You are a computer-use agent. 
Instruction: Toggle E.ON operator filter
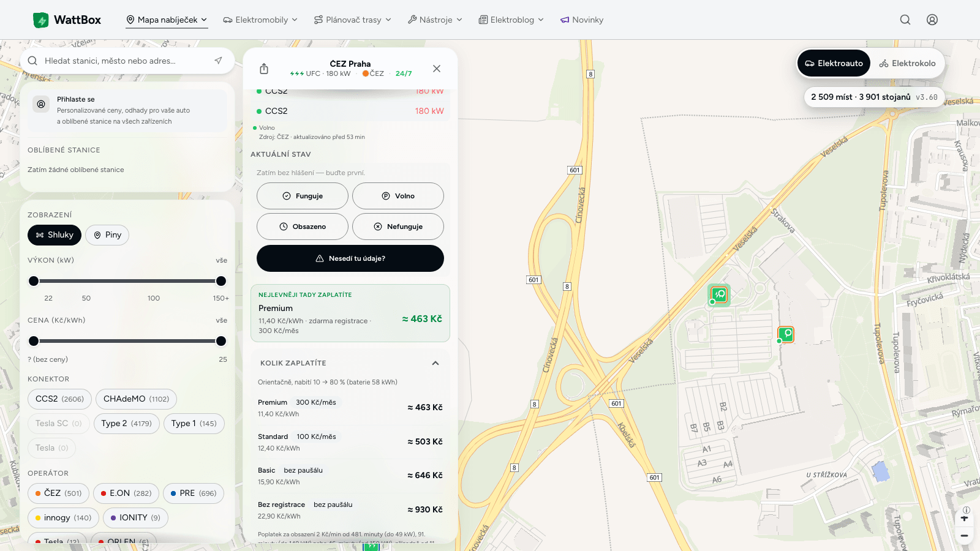point(126,493)
